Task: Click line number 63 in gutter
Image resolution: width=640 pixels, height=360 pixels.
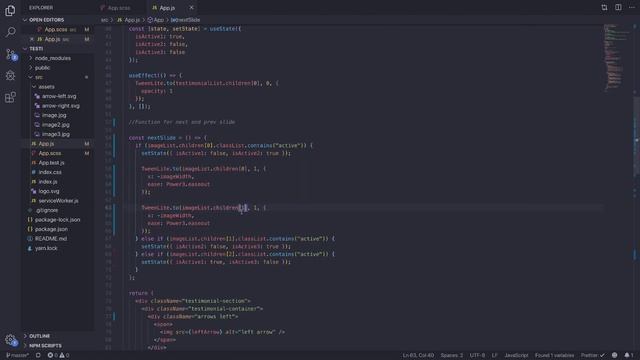Action: 108,207
